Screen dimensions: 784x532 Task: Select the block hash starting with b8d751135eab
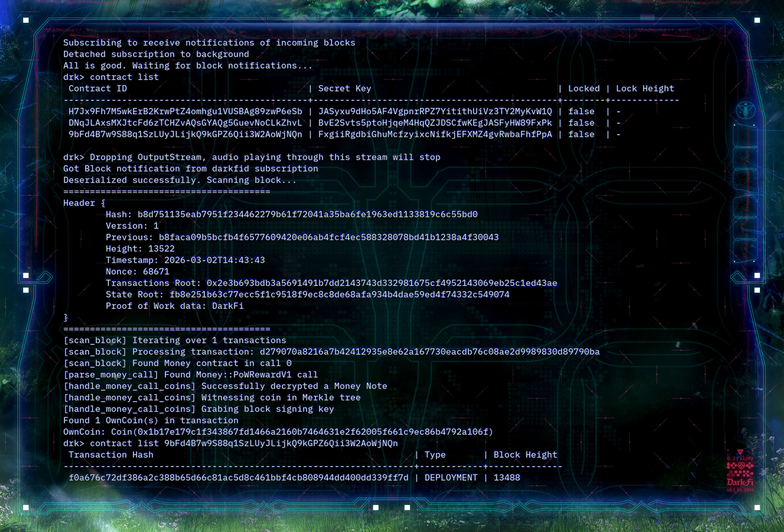click(x=308, y=215)
